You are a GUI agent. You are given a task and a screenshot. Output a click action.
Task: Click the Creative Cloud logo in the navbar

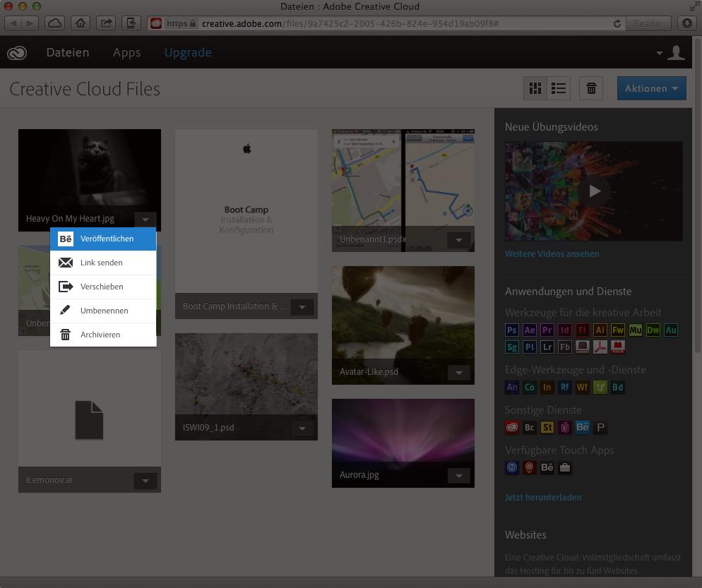point(17,53)
